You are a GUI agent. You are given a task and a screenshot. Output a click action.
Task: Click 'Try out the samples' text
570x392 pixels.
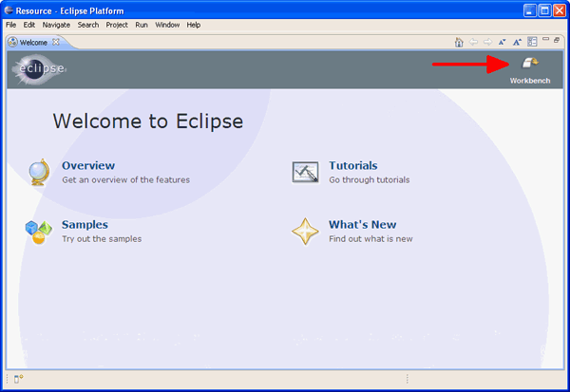(x=102, y=239)
